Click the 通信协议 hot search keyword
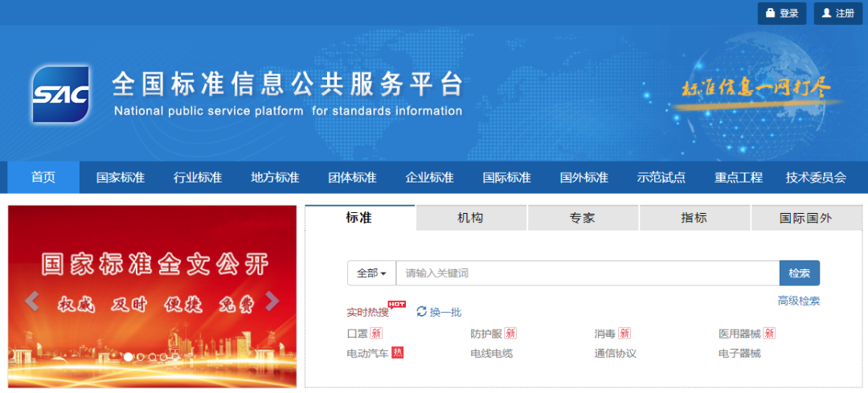 pos(616,353)
